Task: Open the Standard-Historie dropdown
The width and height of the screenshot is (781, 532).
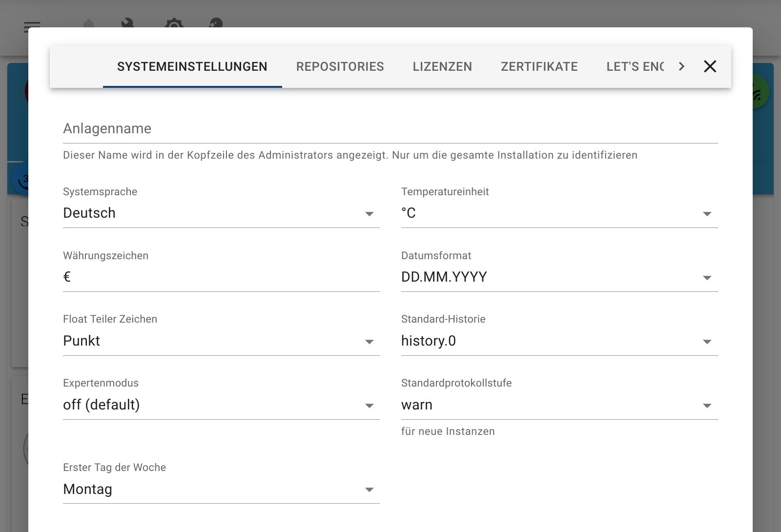Action: [x=559, y=341]
